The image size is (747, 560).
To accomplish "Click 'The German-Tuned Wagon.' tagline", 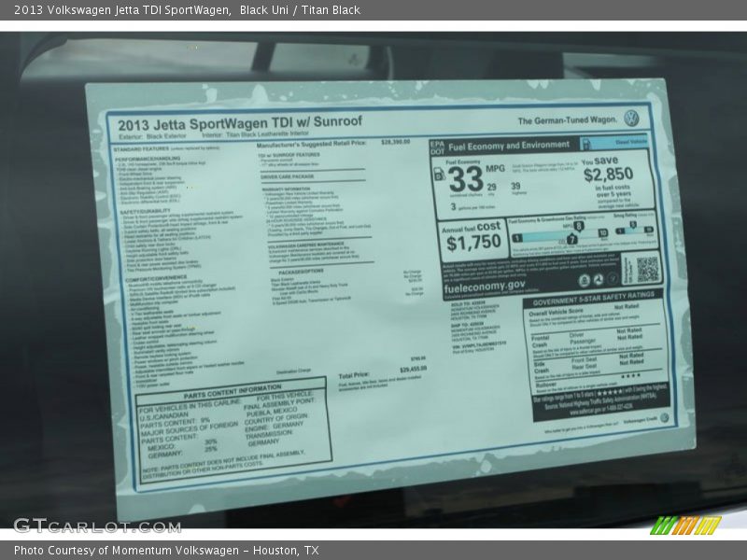I will click(x=567, y=120).
